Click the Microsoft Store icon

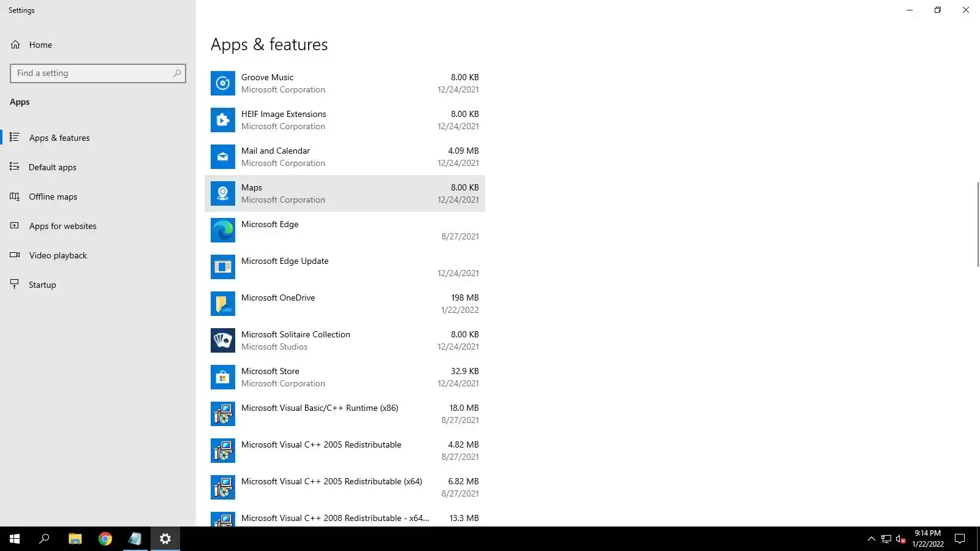pos(223,377)
